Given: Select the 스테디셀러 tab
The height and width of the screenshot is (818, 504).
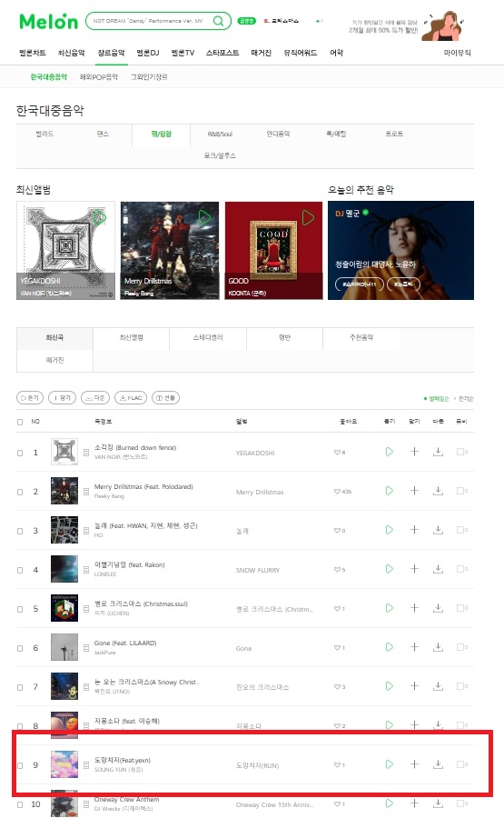Looking at the screenshot, I should coord(208,337).
